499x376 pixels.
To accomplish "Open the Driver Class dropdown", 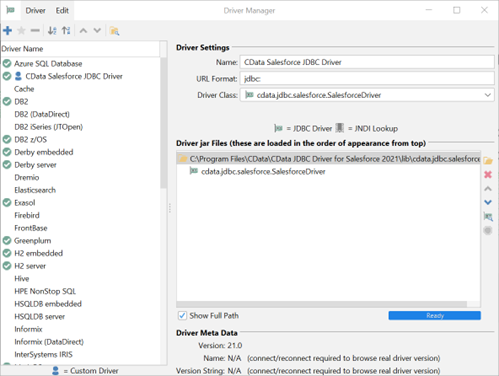I will pyautogui.click(x=488, y=95).
